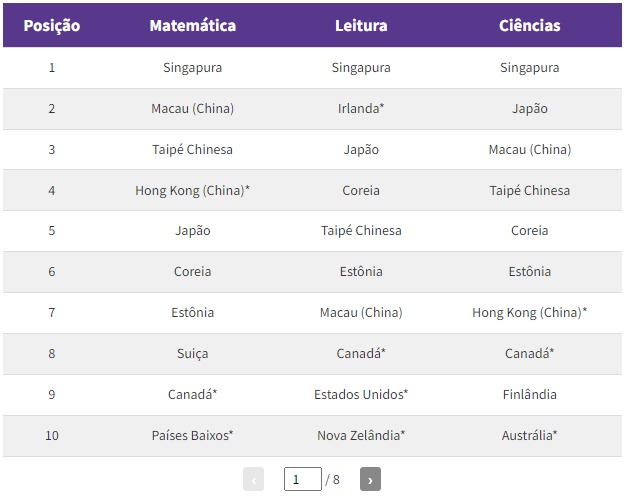Click the Posição column header
Viewport: 637px width, 503px height.
click(51, 25)
